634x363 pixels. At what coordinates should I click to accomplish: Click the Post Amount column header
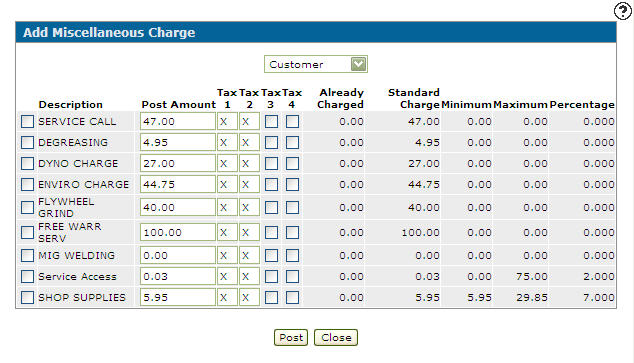pyautogui.click(x=179, y=105)
